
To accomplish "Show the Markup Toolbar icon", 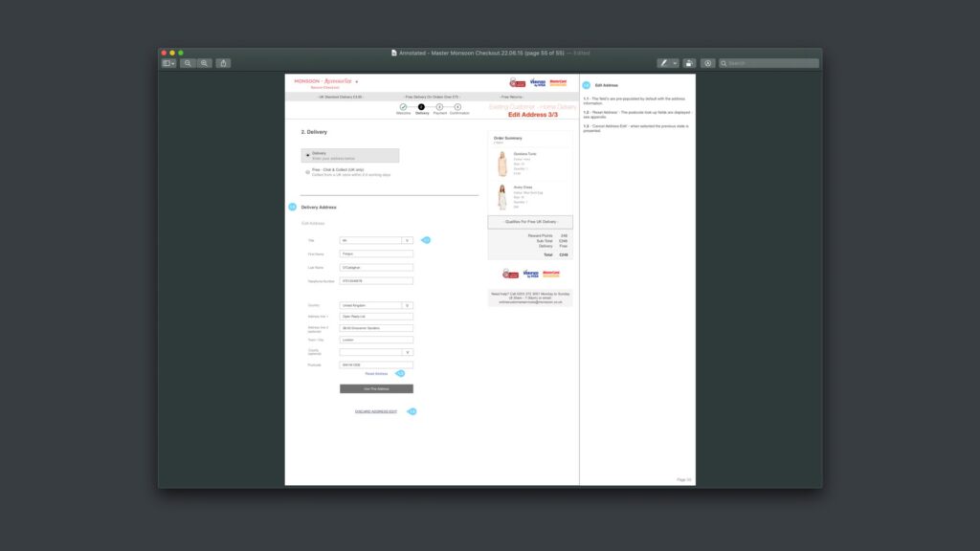I will [707, 63].
